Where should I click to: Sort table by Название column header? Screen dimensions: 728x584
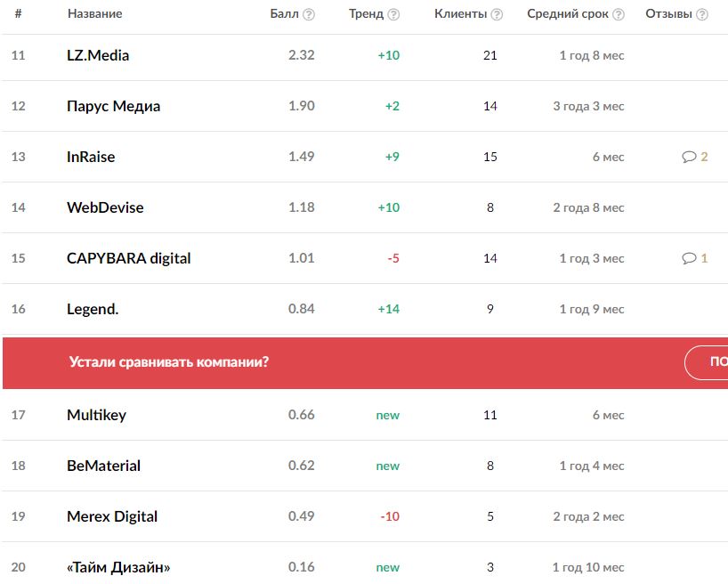coord(94,14)
